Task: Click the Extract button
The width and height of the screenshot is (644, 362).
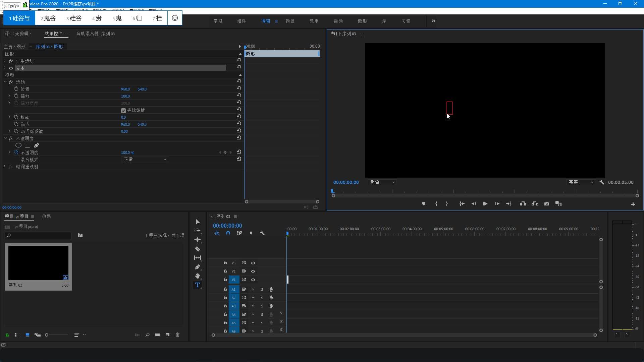Action: click(535, 204)
